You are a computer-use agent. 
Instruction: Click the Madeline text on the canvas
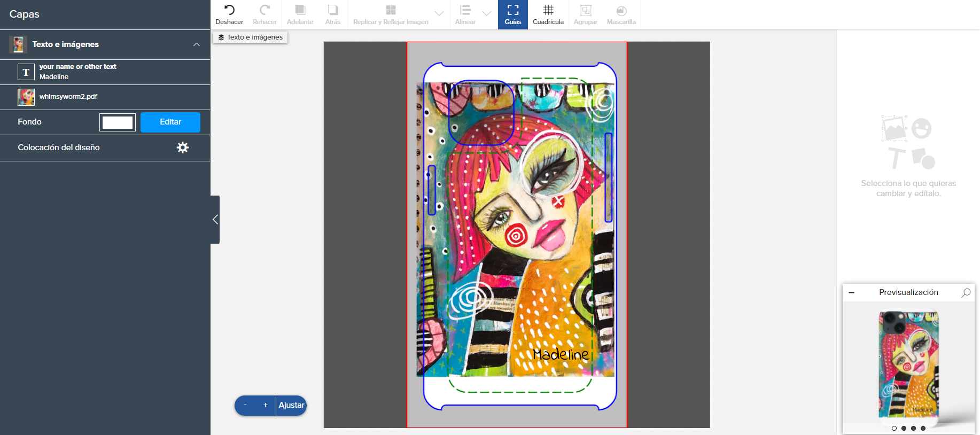pyautogui.click(x=561, y=354)
